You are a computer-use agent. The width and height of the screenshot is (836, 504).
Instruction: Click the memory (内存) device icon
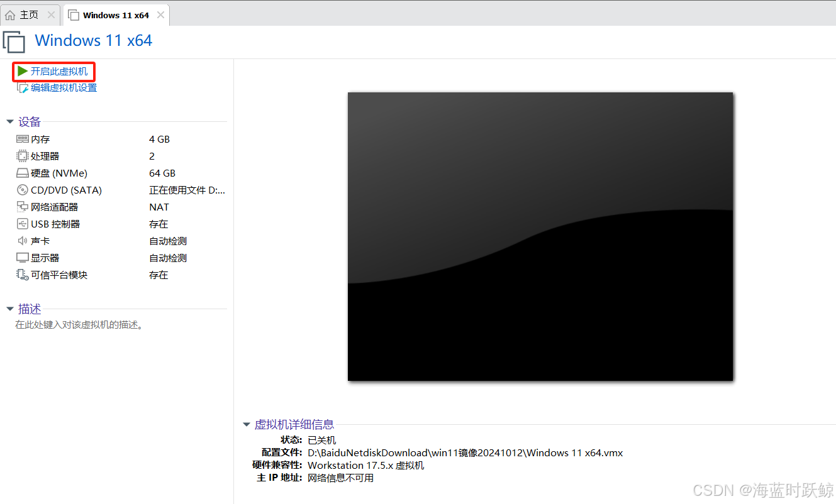[23, 139]
